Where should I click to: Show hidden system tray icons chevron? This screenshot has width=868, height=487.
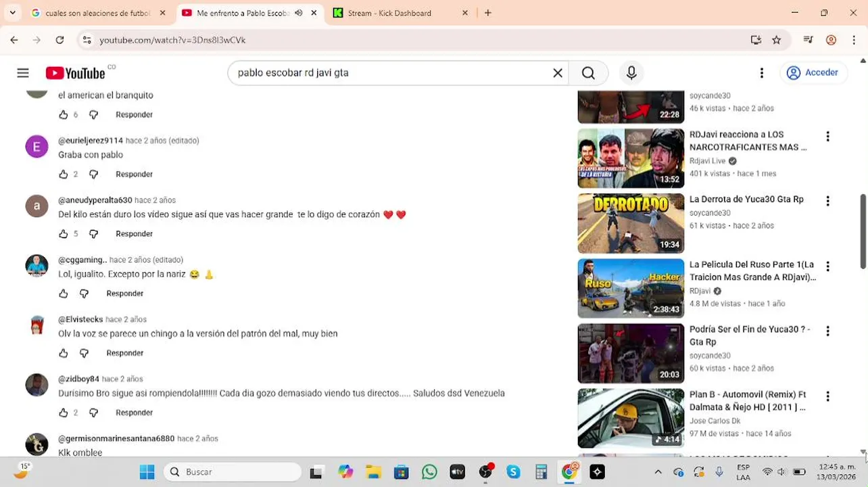coord(658,472)
